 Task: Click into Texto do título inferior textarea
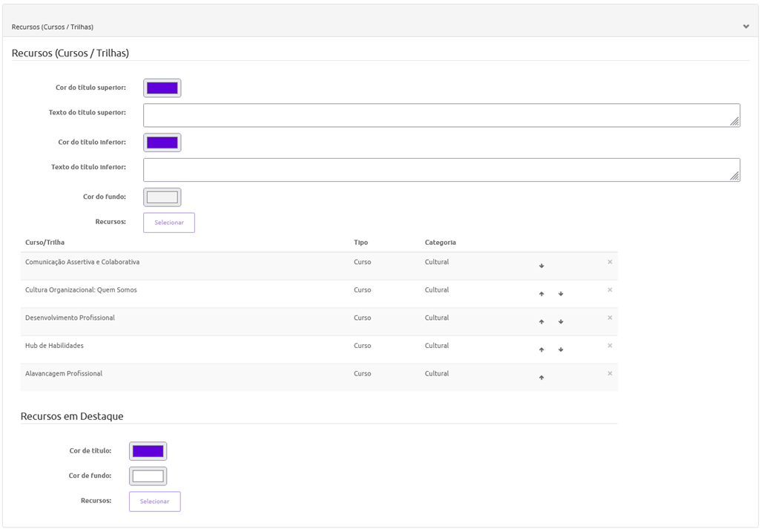(x=441, y=170)
